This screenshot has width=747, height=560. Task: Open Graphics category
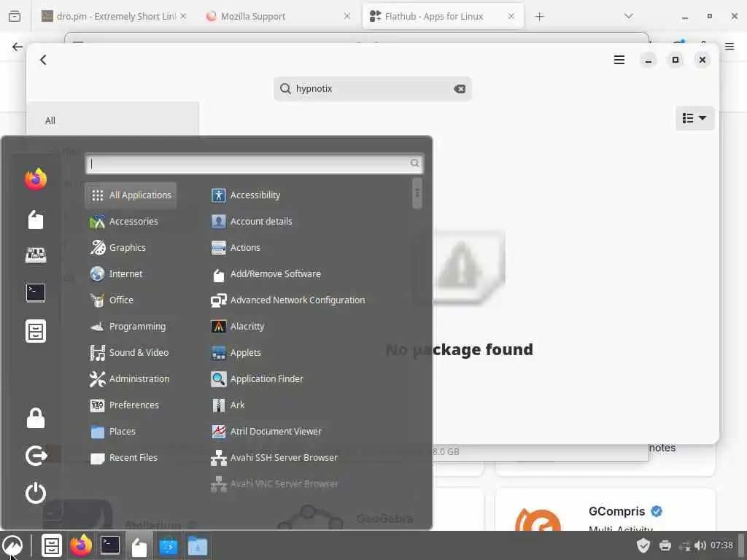tap(117, 248)
